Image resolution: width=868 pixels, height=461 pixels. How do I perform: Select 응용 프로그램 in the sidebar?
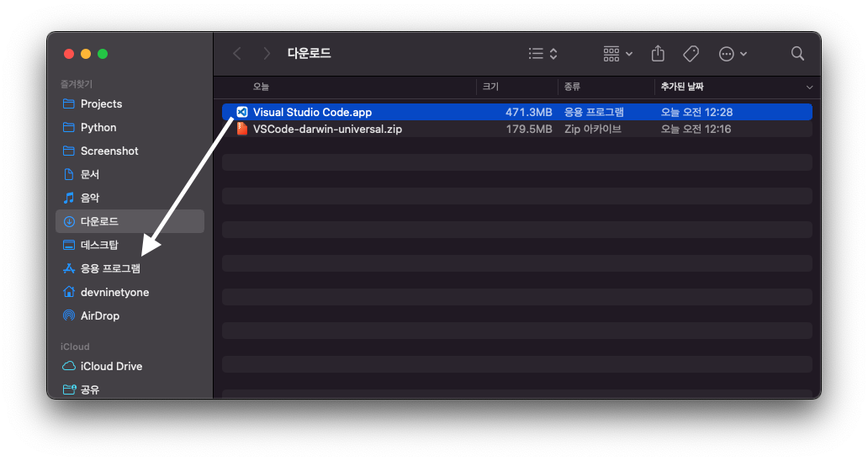coord(130,268)
